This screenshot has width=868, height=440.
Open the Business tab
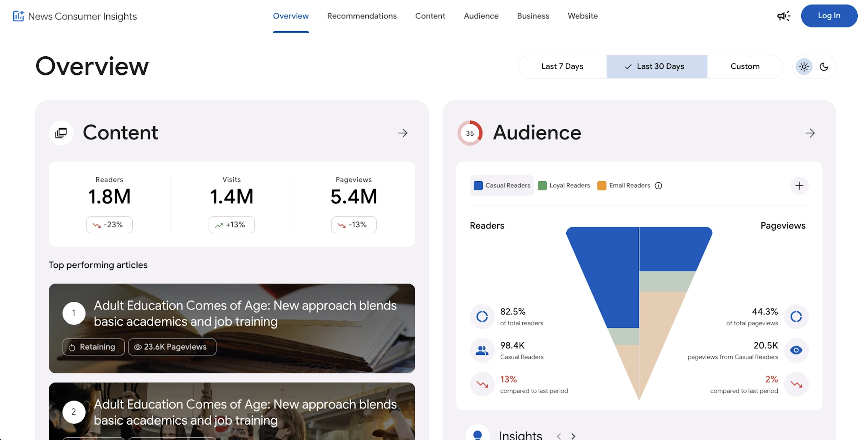point(533,16)
